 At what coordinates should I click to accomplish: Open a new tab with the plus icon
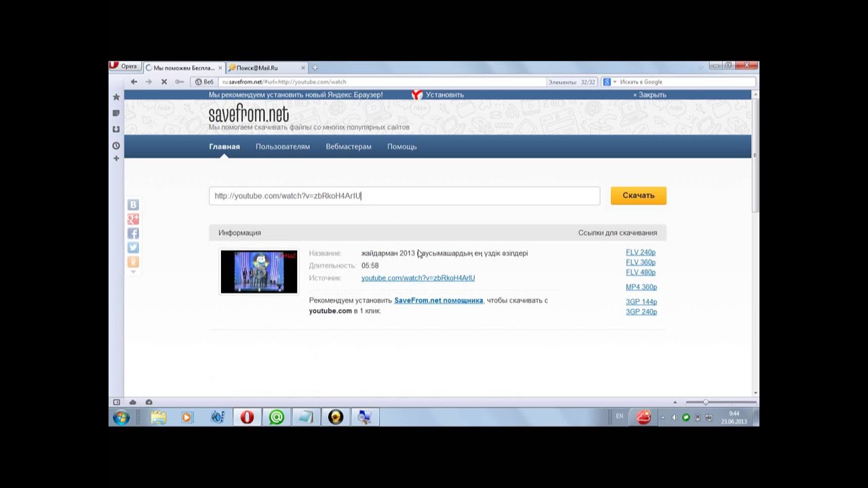tap(315, 68)
